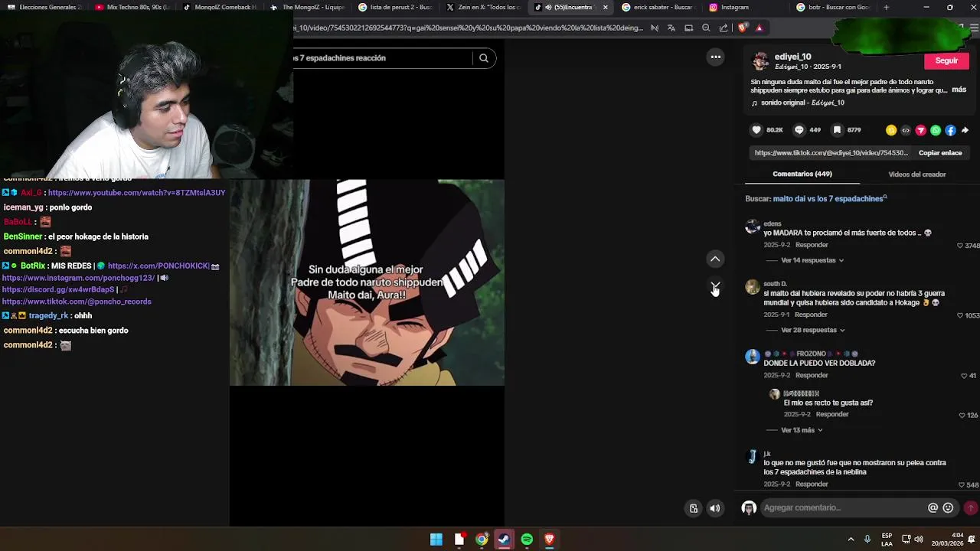Click the 'Agregar comentario...' input field
The width and height of the screenshot is (980, 551).
pos(842,507)
